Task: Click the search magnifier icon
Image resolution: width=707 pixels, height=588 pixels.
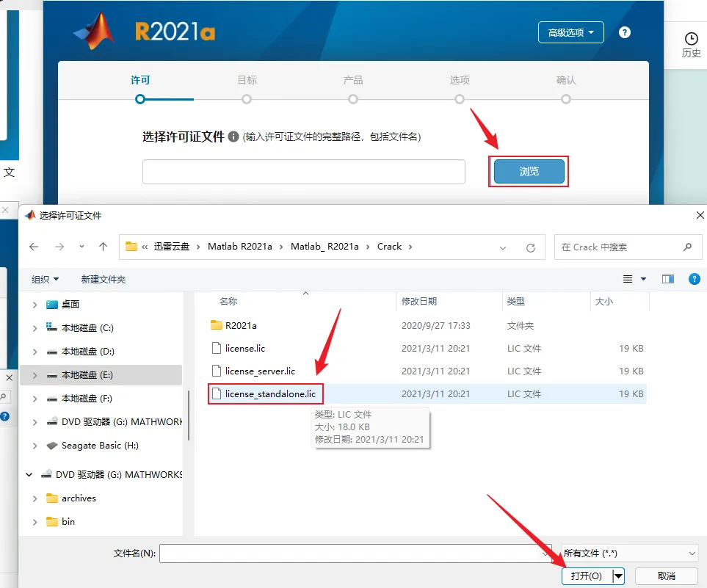Action: [688, 247]
